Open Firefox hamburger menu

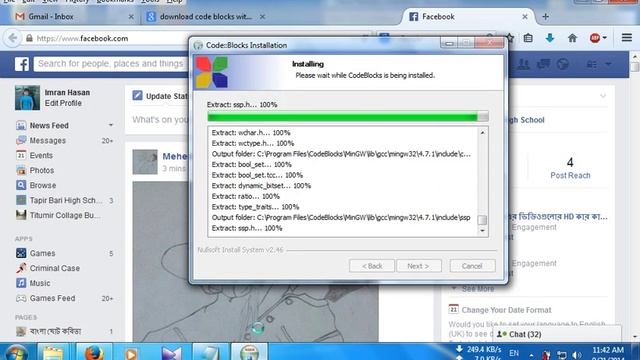tap(627, 38)
